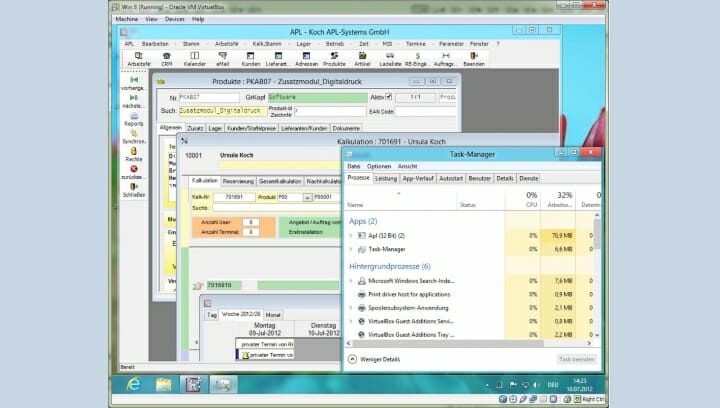Click the eMail toolbar icon
Image resolution: width=720 pixels, height=408 pixels.
coord(223,59)
